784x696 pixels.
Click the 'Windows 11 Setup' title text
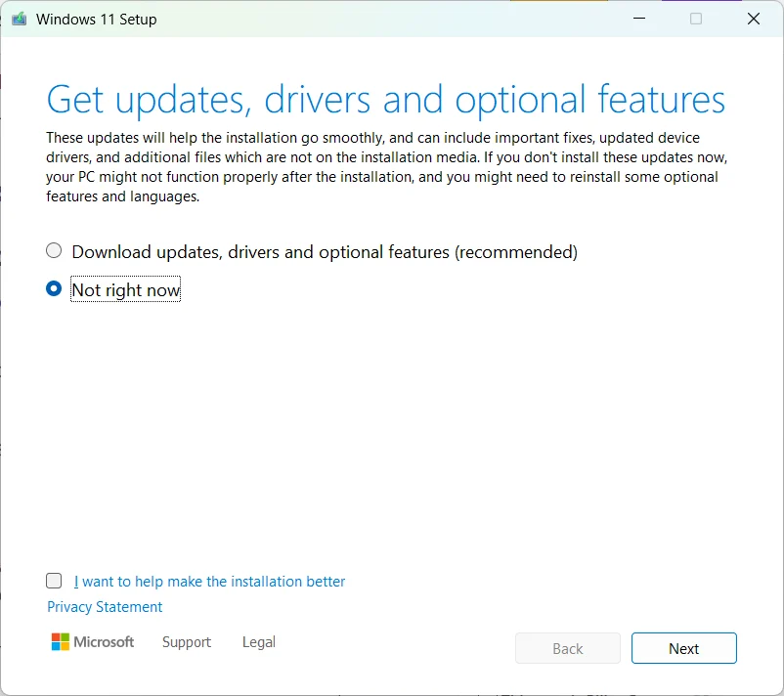(x=97, y=19)
